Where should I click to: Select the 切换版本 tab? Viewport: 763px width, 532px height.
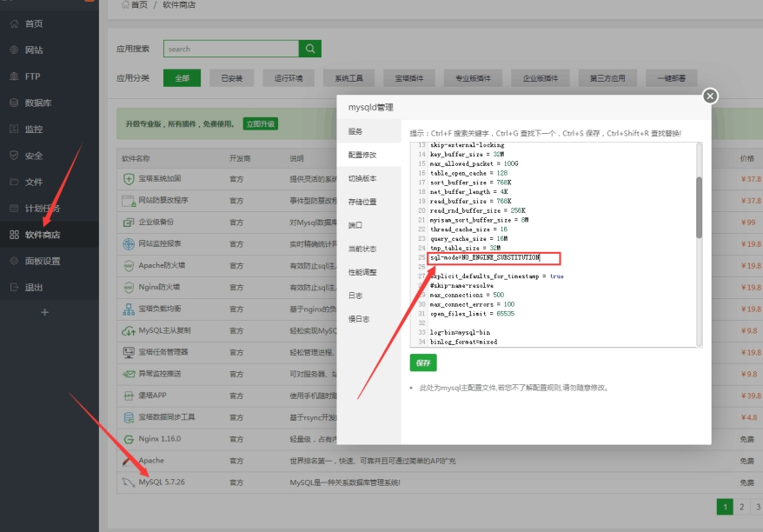(x=362, y=178)
